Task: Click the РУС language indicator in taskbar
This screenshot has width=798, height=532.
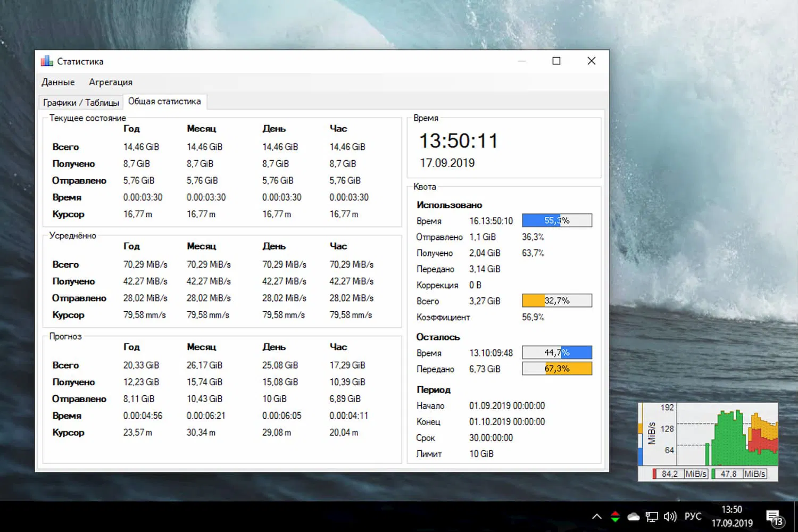Action: pyautogui.click(x=693, y=516)
